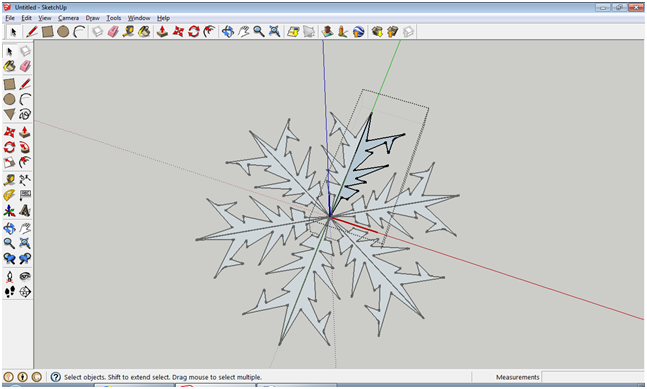
Task: Choose the Rectangle tool in top toolbar
Action: click(47, 31)
